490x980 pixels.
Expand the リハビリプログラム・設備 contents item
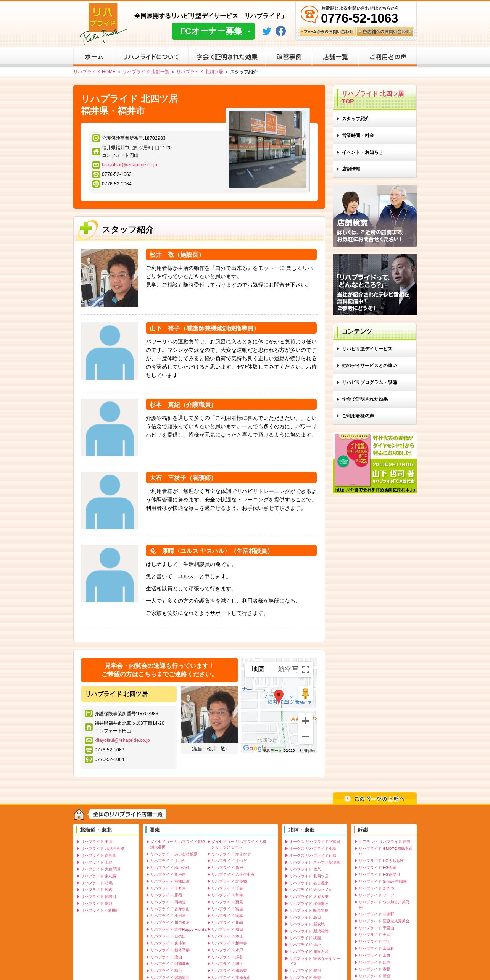374,382
